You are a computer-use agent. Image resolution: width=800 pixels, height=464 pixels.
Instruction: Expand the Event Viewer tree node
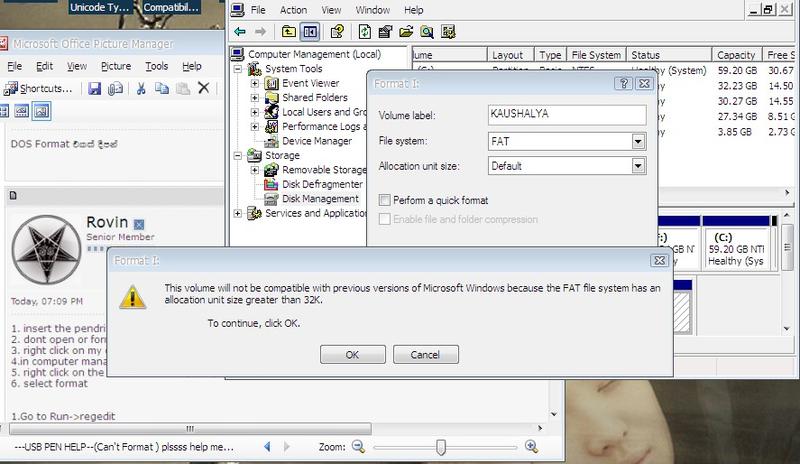click(x=255, y=83)
